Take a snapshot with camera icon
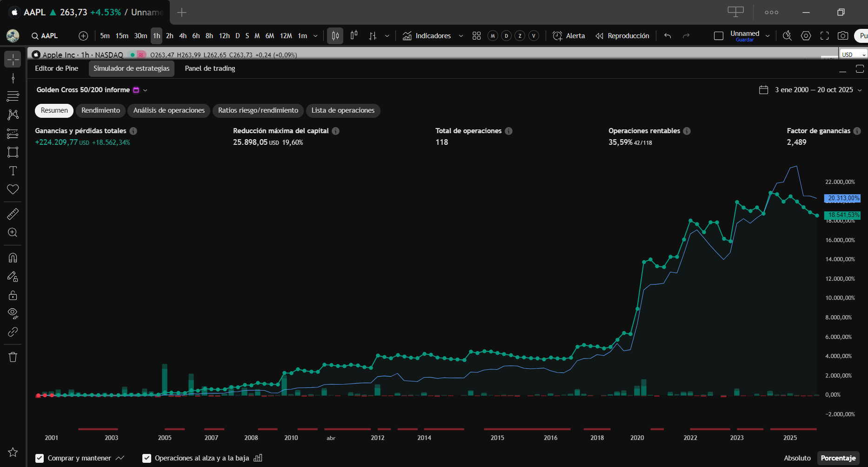 (842, 36)
